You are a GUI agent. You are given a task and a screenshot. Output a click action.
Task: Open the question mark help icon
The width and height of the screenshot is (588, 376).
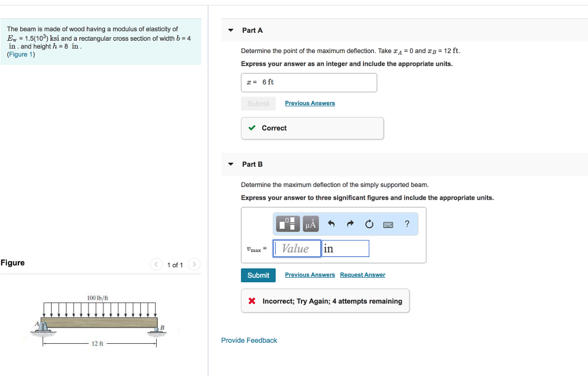tap(407, 224)
